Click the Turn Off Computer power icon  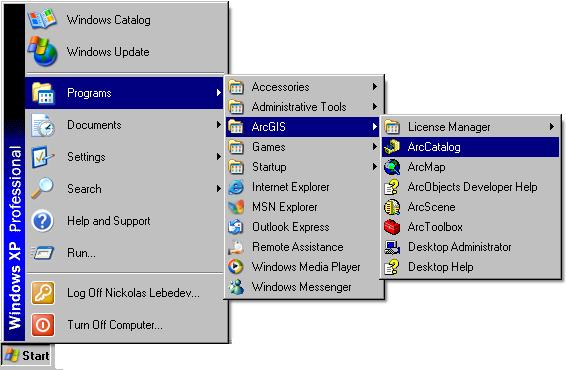click(43, 325)
